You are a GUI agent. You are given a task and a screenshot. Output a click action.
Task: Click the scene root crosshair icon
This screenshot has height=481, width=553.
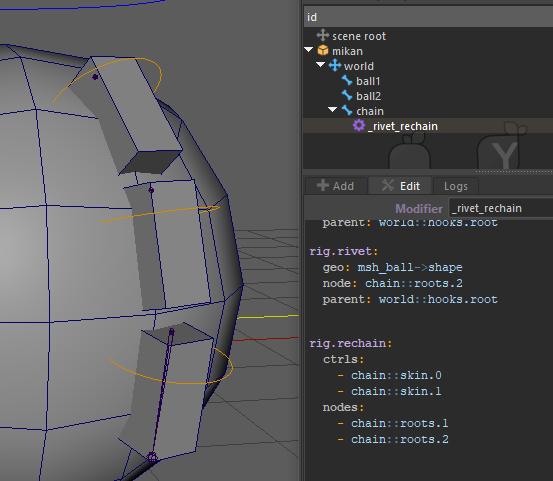pyautogui.click(x=322, y=36)
